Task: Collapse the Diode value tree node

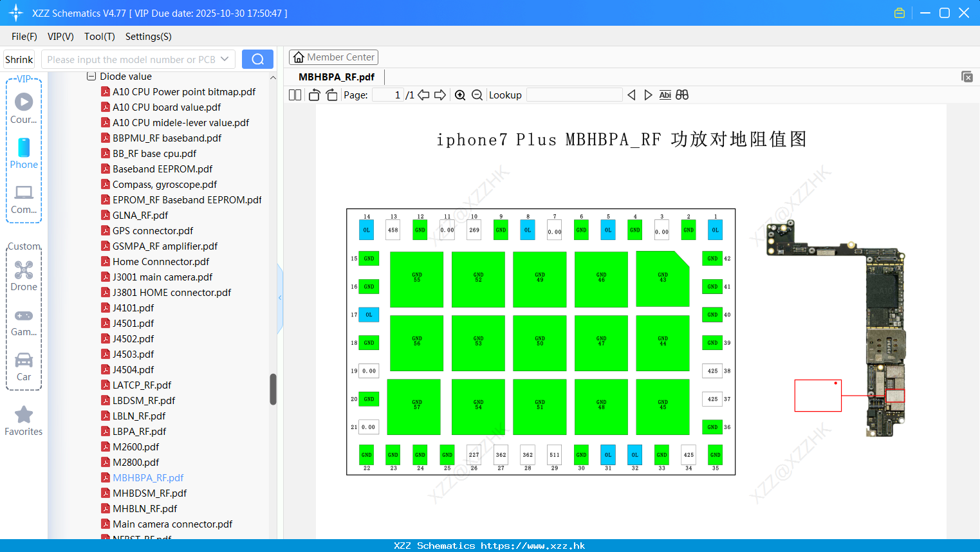Action: point(91,77)
